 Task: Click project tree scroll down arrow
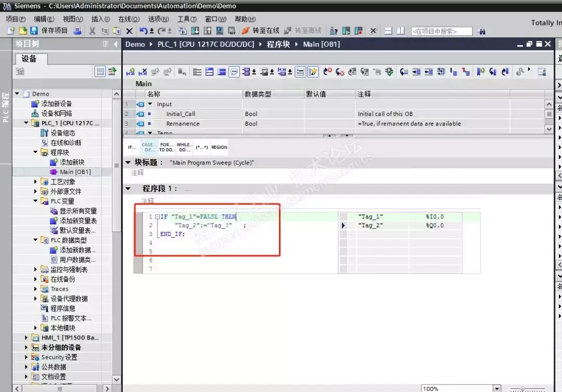click(x=117, y=379)
